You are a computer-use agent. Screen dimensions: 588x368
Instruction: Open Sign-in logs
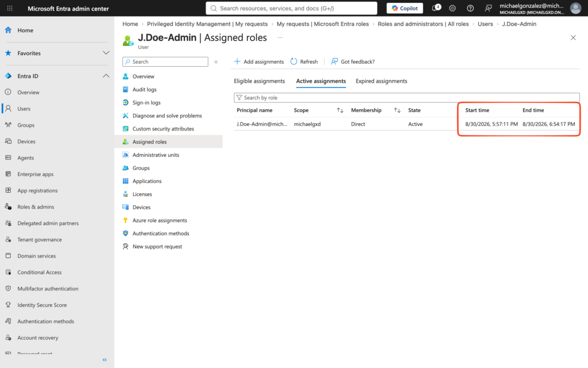click(146, 103)
